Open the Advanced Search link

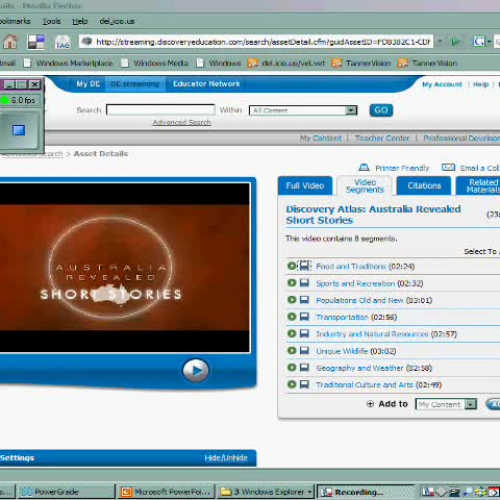182,122
